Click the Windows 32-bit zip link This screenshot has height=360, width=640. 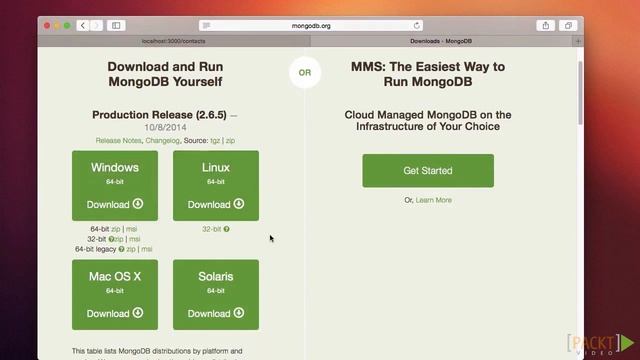[x=119, y=239]
